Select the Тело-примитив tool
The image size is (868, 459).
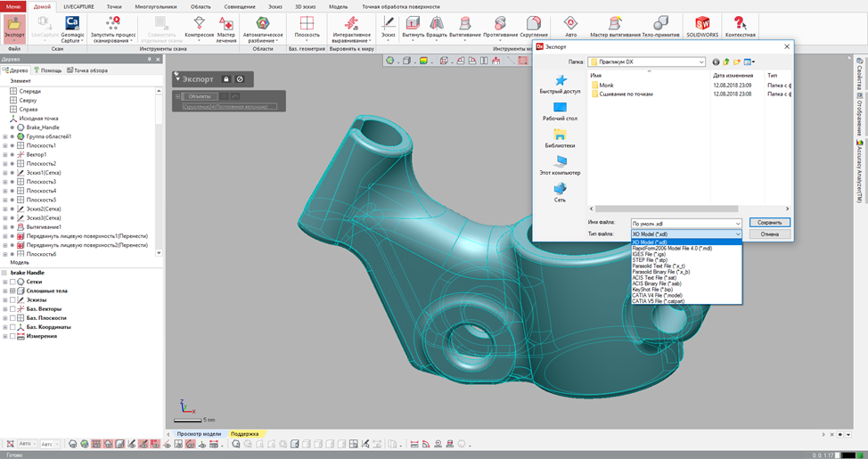click(661, 27)
